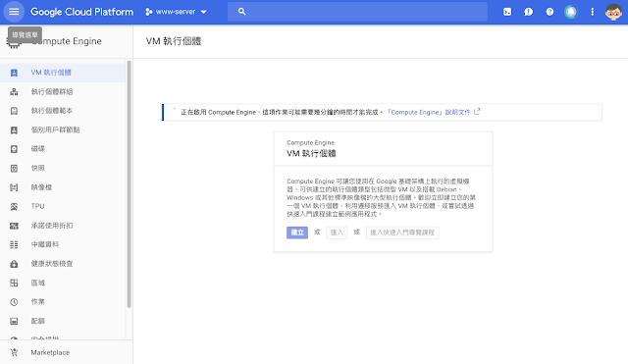Screen dimensions: 628x364
Task: Open TPU menu item
Action: tap(63, 206)
